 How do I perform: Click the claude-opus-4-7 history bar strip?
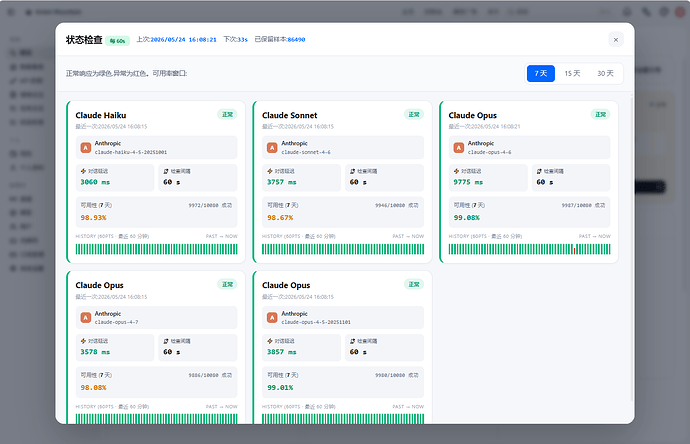pyautogui.click(x=156, y=418)
